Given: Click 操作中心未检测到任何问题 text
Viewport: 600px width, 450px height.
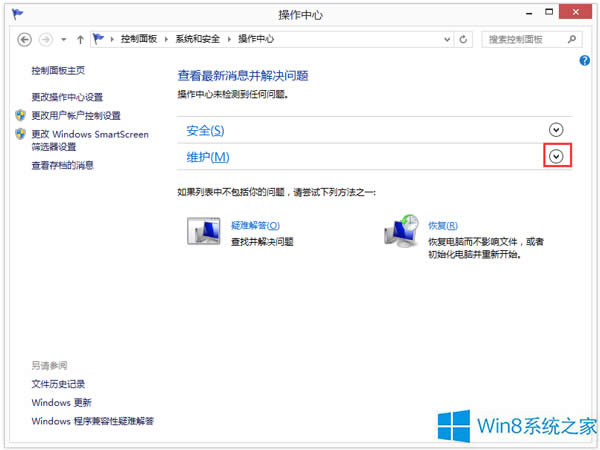Looking at the screenshot, I should pyautogui.click(x=233, y=94).
